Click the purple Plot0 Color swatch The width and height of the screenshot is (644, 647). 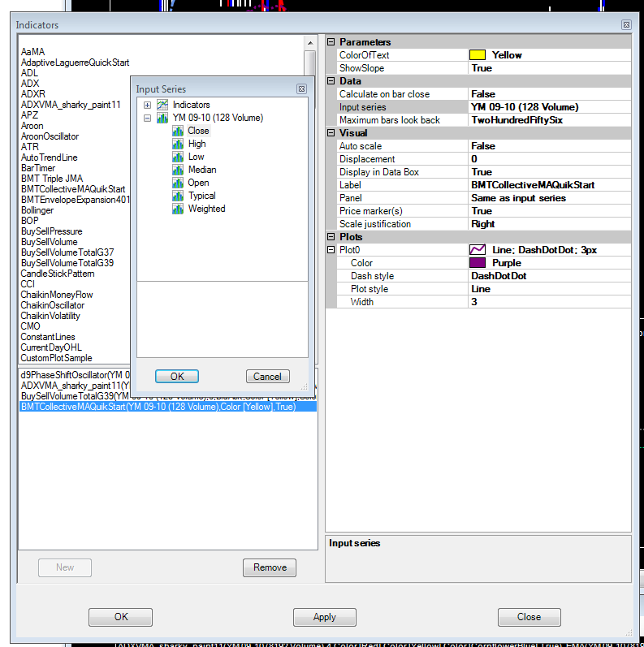pyautogui.click(x=478, y=263)
